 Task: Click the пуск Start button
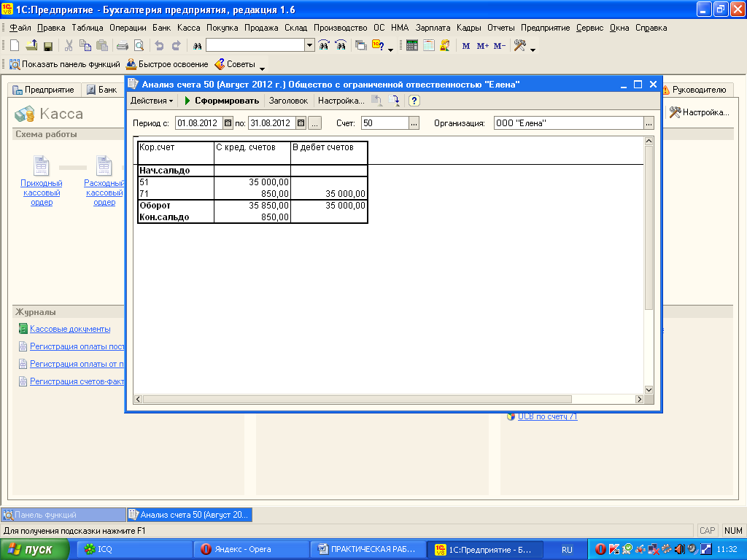click(x=34, y=550)
